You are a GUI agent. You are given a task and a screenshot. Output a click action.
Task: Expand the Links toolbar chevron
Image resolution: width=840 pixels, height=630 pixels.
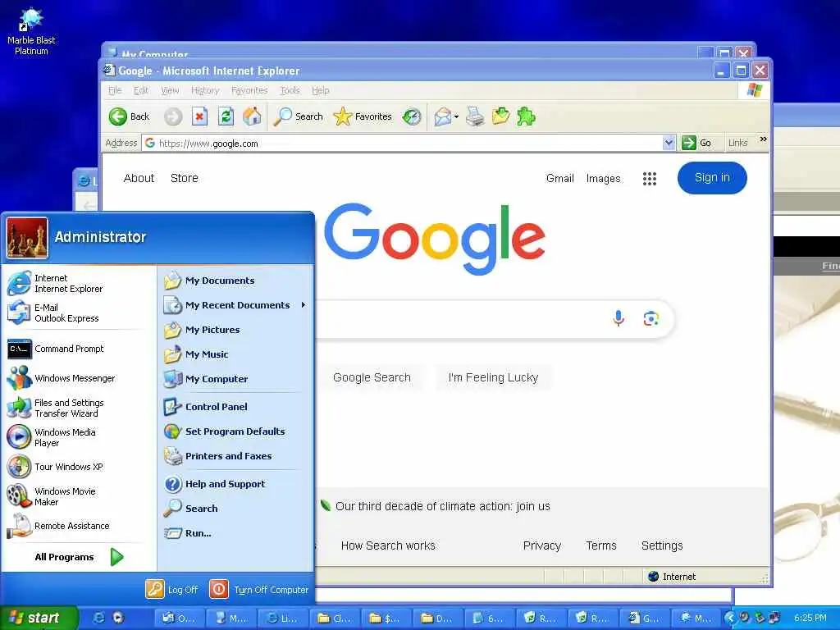tap(763, 139)
